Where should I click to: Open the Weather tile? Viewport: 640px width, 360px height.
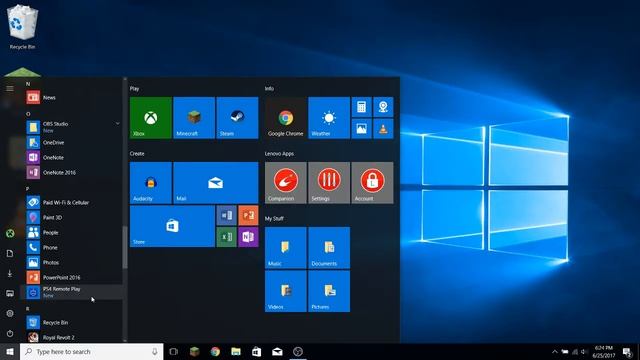[329, 118]
